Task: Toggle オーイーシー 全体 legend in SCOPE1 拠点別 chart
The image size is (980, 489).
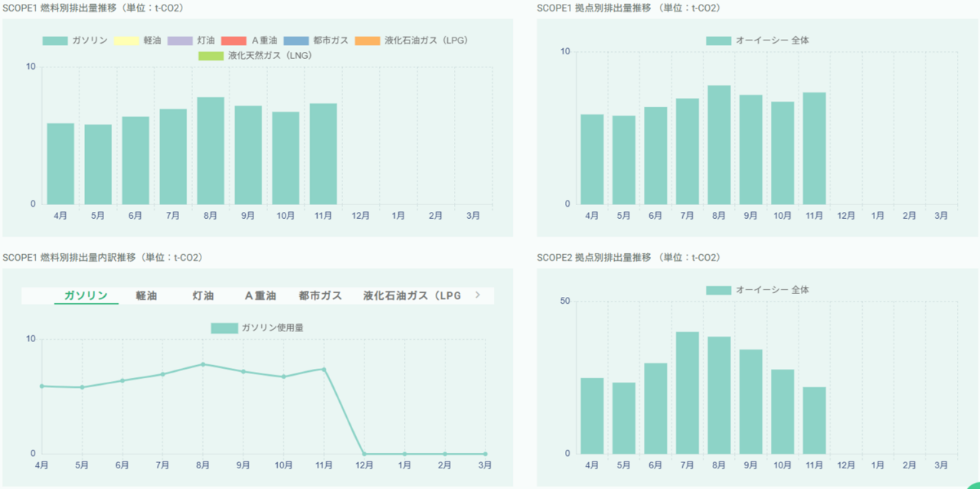Action: (757, 41)
